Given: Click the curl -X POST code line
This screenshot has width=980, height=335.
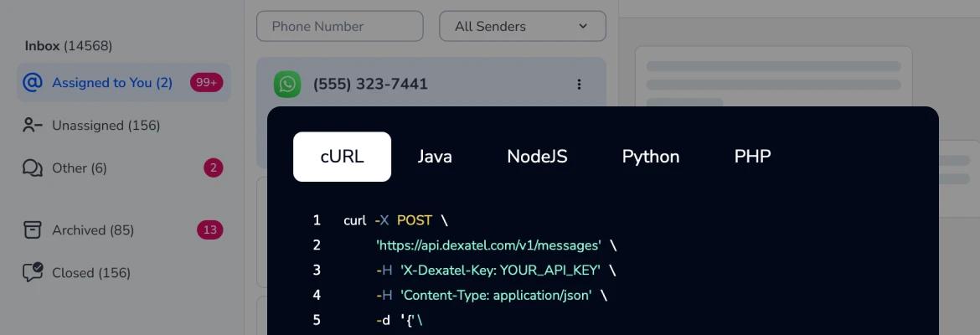Looking at the screenshot, I should click(395, 220).
